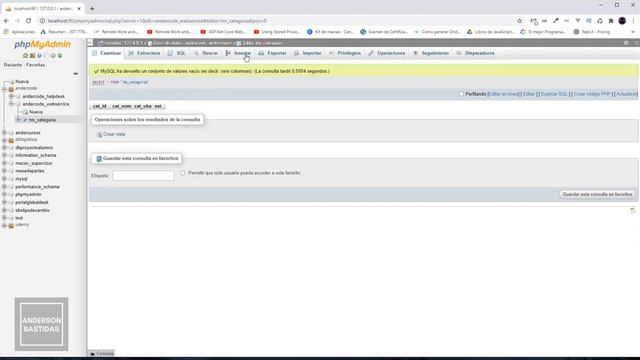Select the mecav_supervisor database
The height and width of the screenshot is (360, 640).
(34, 163)
